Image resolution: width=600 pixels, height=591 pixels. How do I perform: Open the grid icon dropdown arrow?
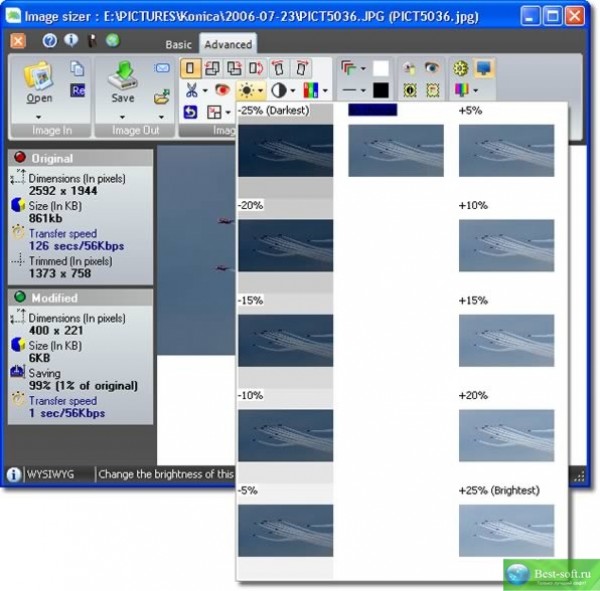pos(228,113)
